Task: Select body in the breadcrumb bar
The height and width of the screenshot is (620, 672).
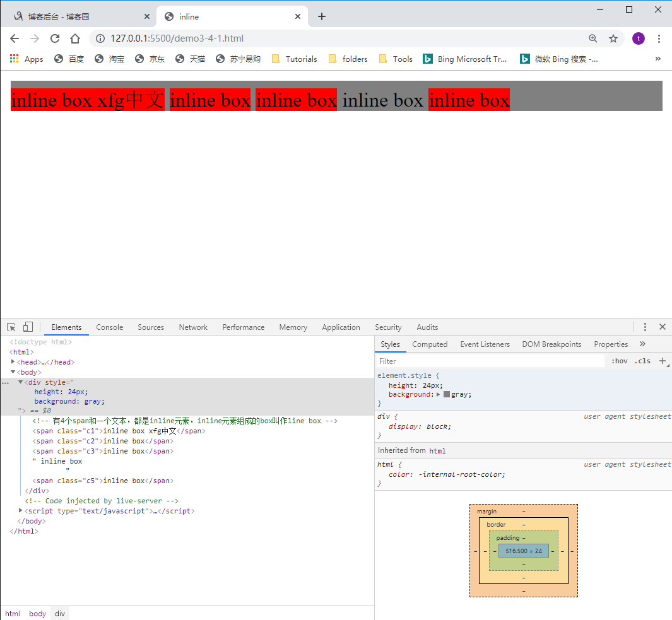Action: pos(37,614)
